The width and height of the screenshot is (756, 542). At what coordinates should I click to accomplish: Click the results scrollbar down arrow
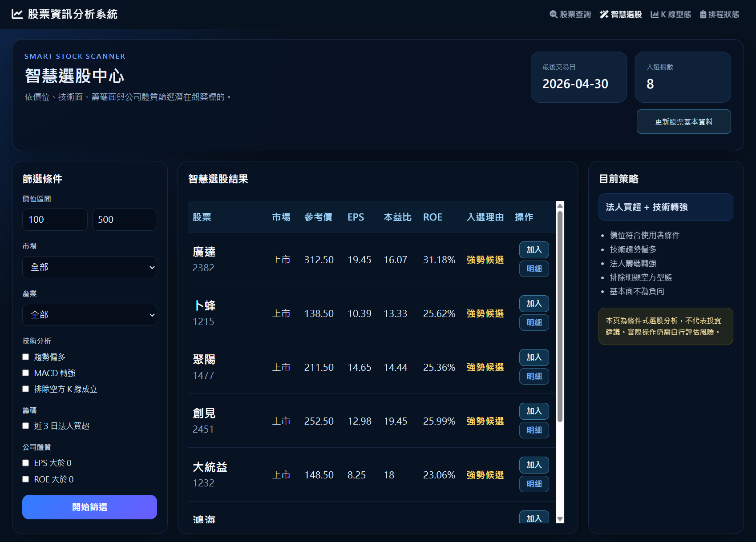[x=560, y=519]
